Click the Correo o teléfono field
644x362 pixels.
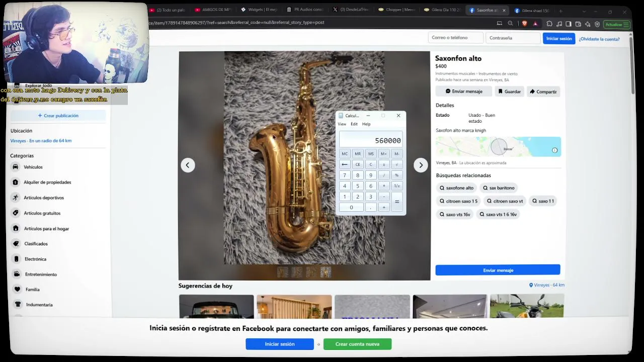pyautogui.click(x=455, y=38)
